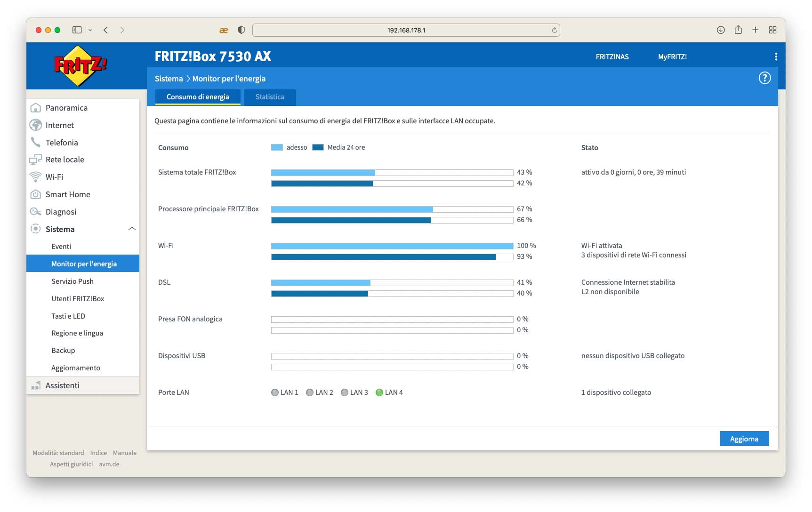Select the Consumo di energia tab
This screenshot has height=512, width=812.
(x=198, y=97)
